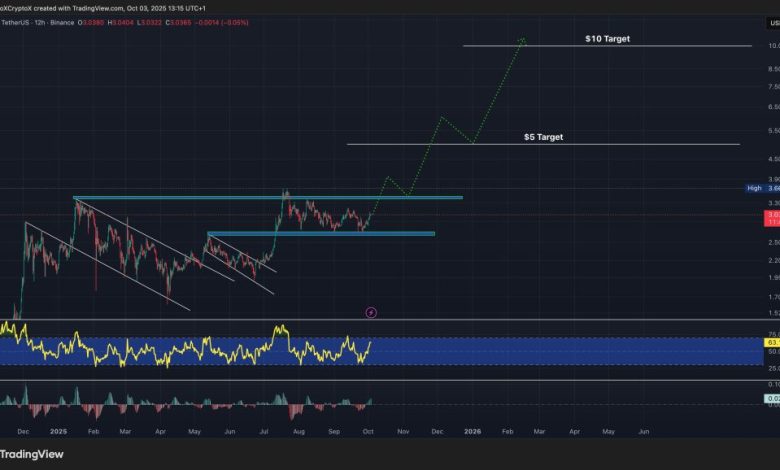The height and width of the screenshot is (470, 780).
Task: Click the 2025 label on time axis
Action: (x=57, y=430)
